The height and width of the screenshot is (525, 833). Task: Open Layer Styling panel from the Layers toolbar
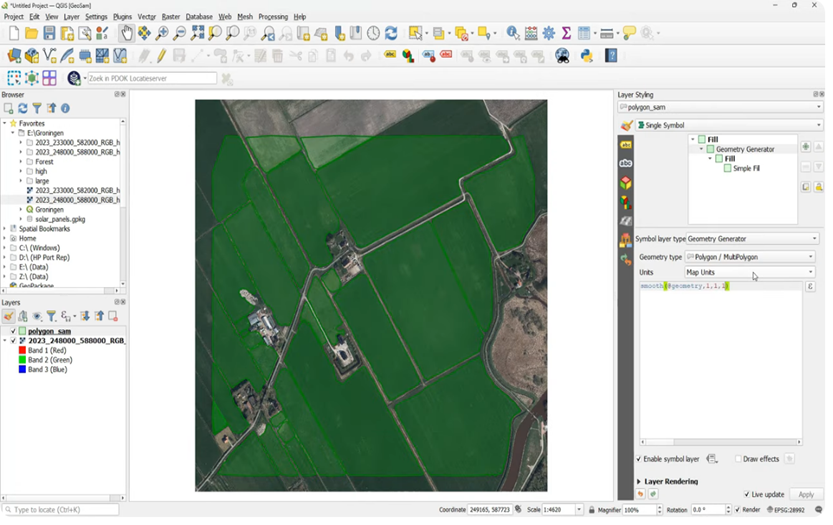(x=8, y=317)
